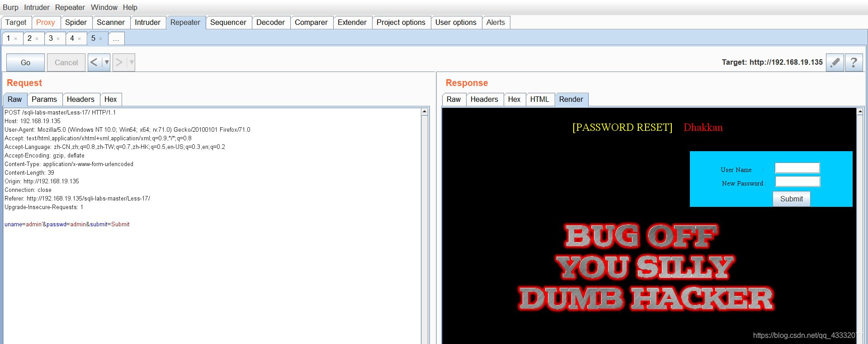The width and height of the screenshot is (868, 344).
Task: Click request pane scrollbar up arrow
Action: [425, 112]
